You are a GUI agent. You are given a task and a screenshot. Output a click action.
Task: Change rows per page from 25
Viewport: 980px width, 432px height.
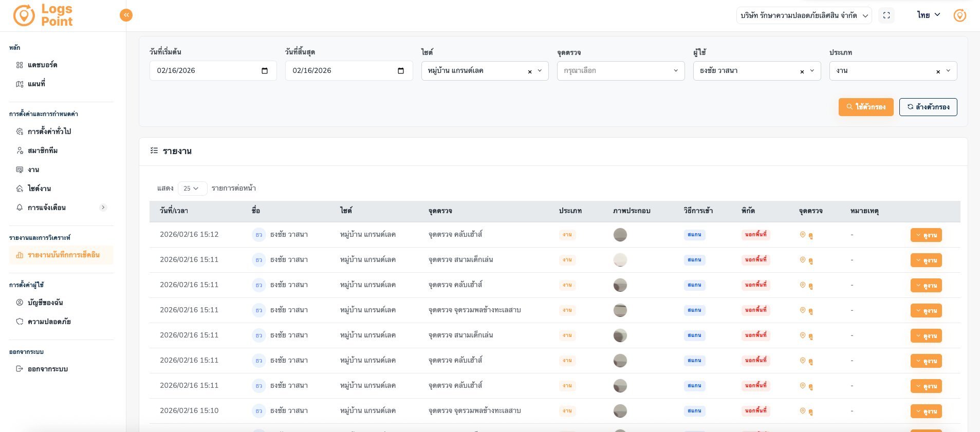click(192, 189)
